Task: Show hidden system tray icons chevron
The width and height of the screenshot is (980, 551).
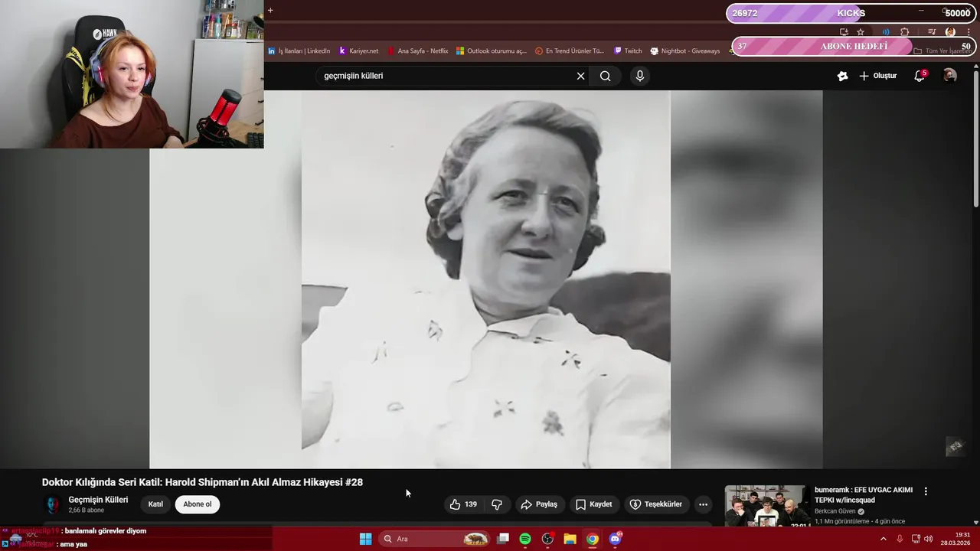Action: 884,539
